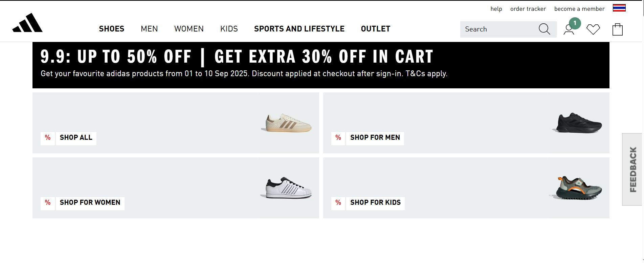
Task: Open the wishlist heart icon
Action: 593,29
